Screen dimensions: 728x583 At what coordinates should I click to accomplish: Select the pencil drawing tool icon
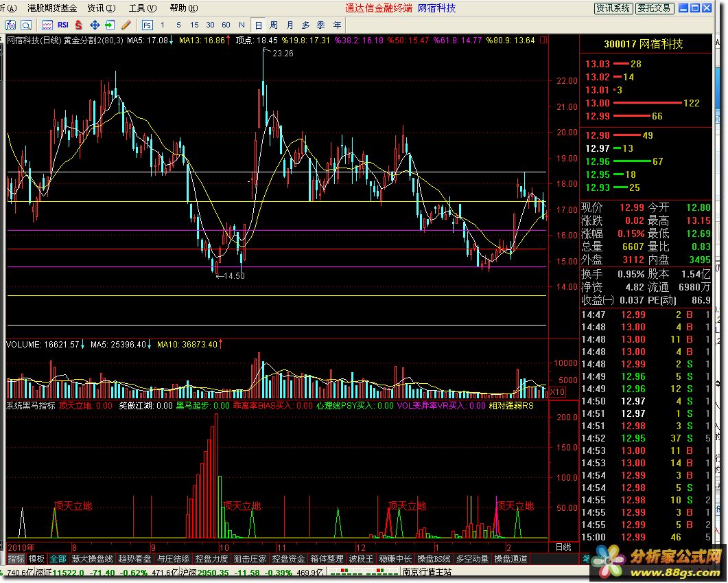tap(126, 25)
